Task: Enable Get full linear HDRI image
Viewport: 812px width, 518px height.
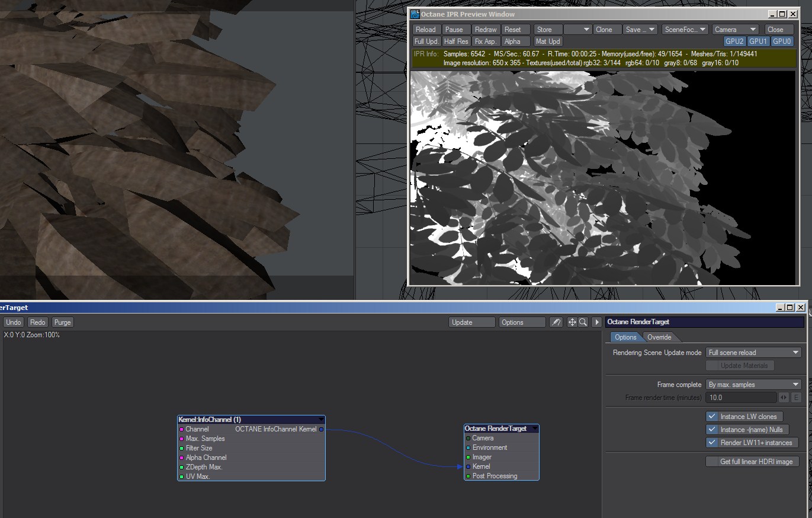Action: (712, 462)
